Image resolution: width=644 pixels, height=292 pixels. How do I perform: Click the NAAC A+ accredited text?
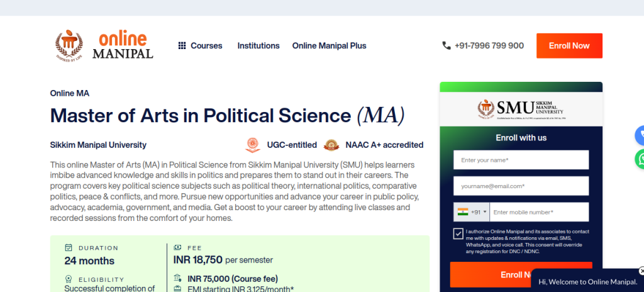384,145
